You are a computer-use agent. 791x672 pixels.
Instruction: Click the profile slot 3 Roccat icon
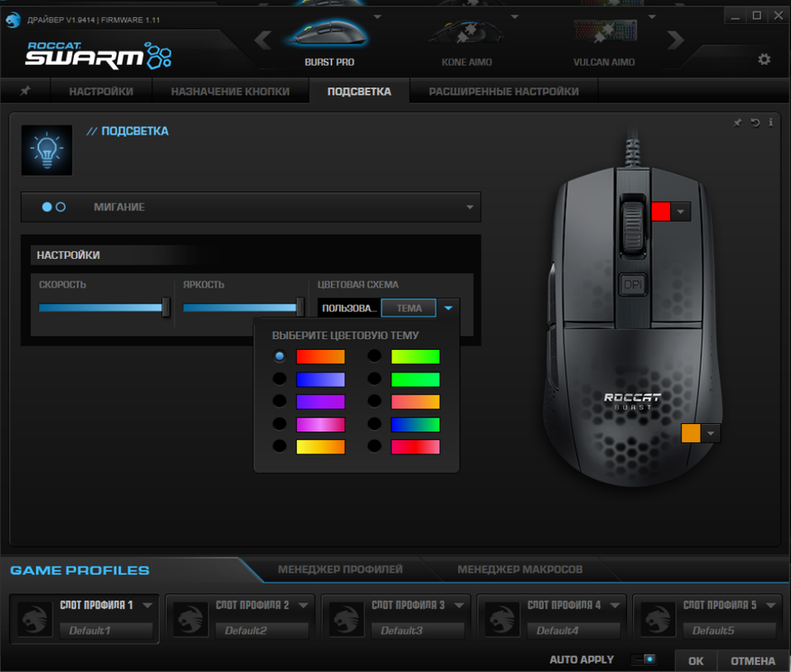[x=346, y=619]
